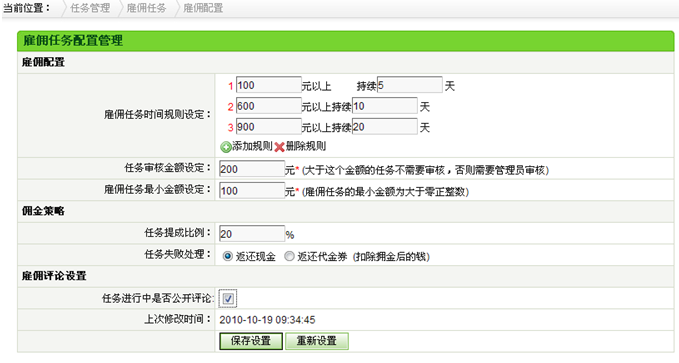Viewport: 679px width, 363px height.
Task: Click the 任务审核金额 field showing 200
Action: (252, 169)
